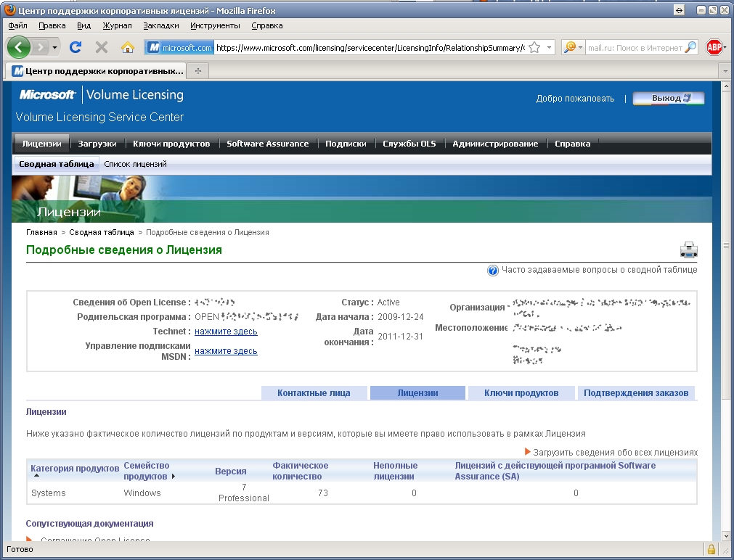Open Часто задаваемые вопросы о сводной таблице
This screenshot has height=560, width=734.
click(599, 270)
